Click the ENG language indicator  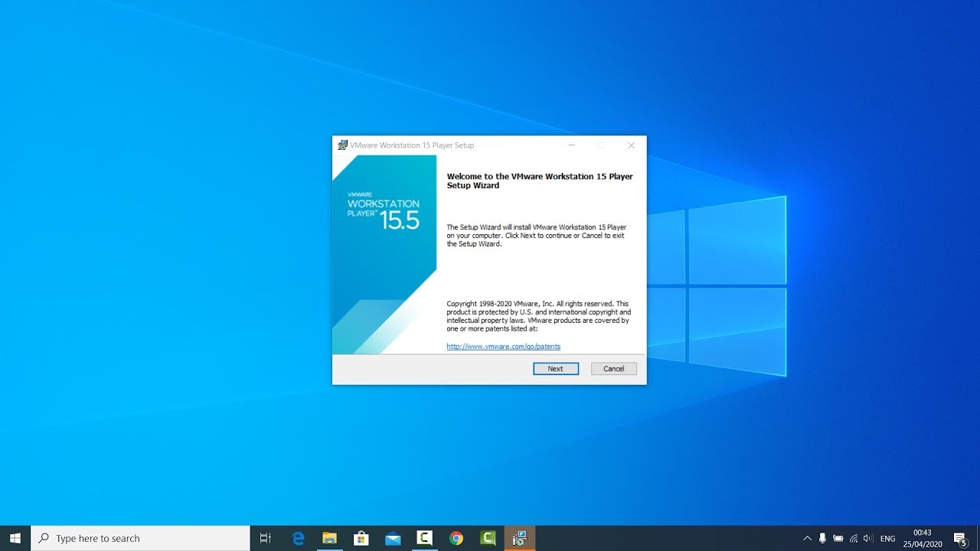[x=888, y=538]
